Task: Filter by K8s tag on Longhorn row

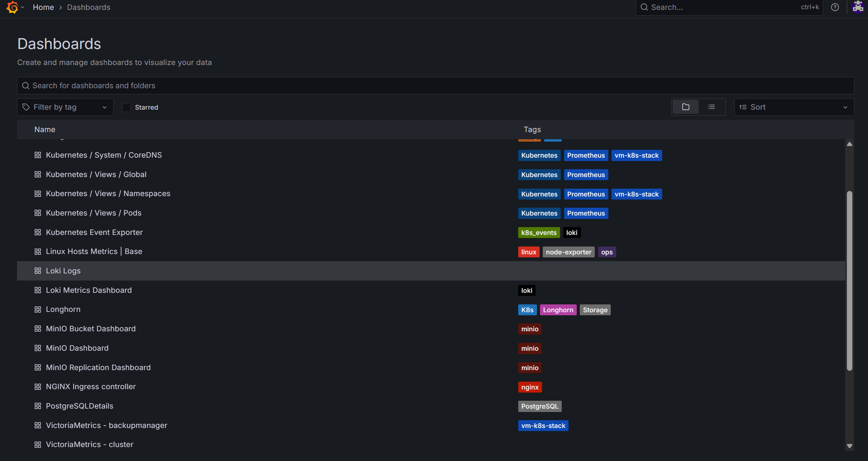Action: coord(527,310)
